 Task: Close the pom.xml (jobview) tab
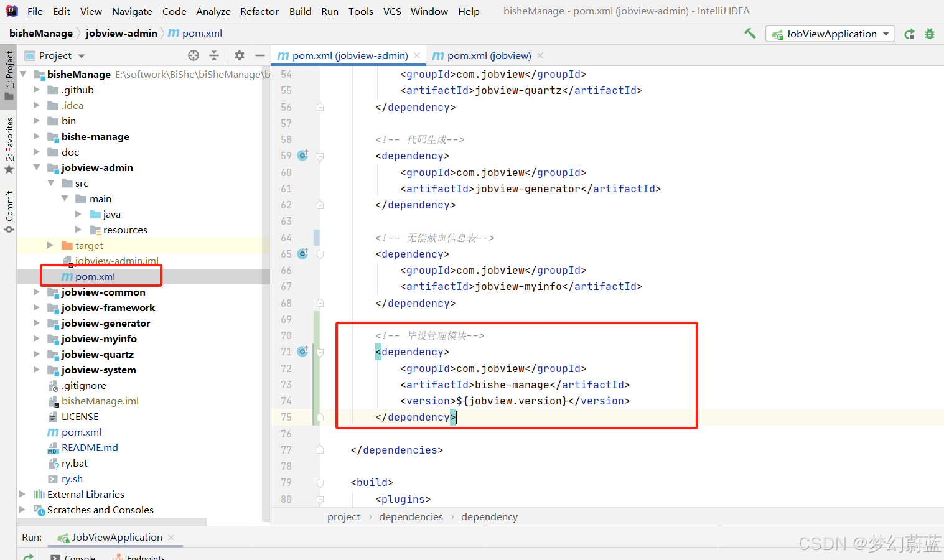[540, 55]
